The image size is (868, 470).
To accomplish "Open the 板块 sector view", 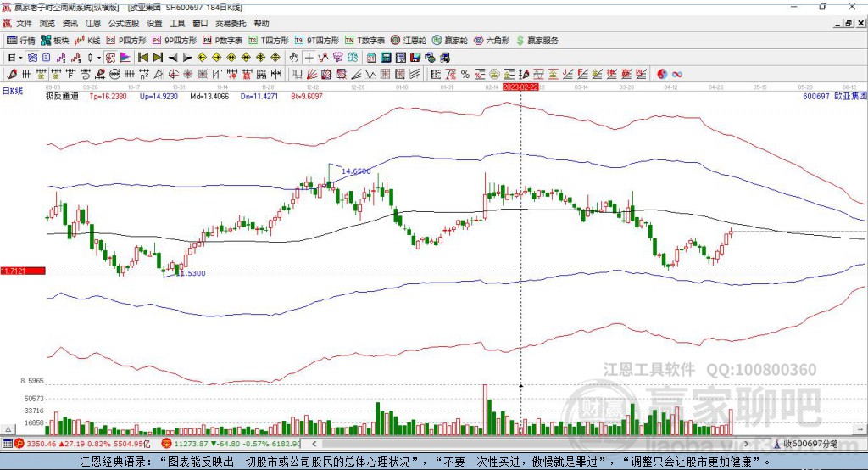I will 55,41.
